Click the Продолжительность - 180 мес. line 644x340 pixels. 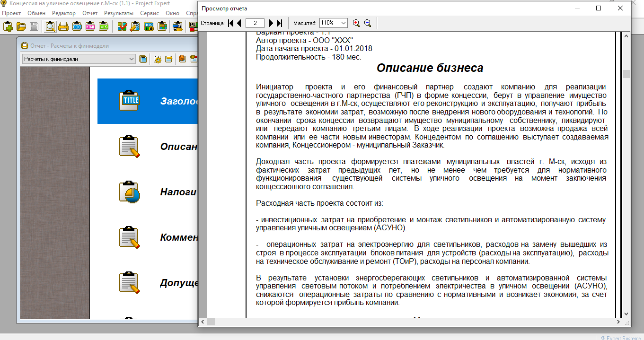point(309,57)
